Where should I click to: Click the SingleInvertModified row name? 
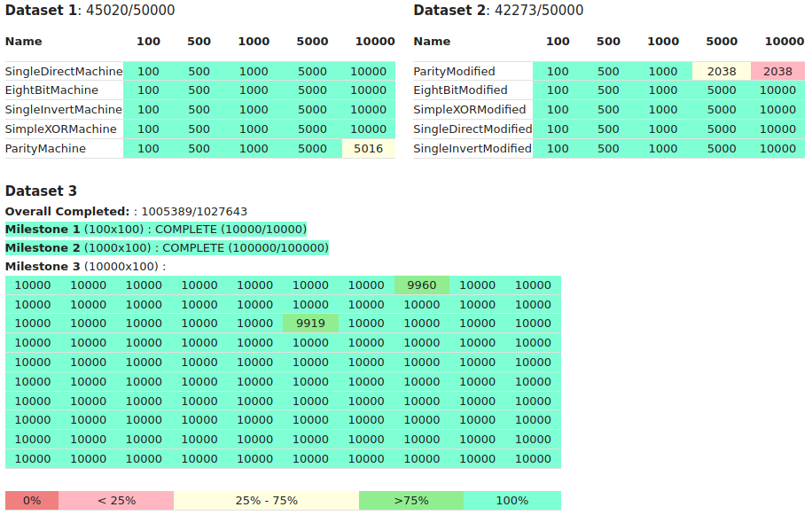tap(472, 149)
